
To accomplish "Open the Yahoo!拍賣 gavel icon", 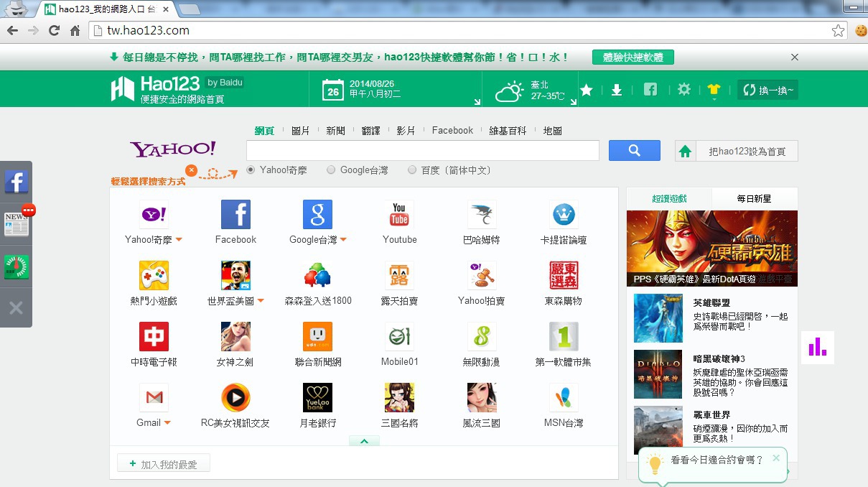I will (482, 275).
